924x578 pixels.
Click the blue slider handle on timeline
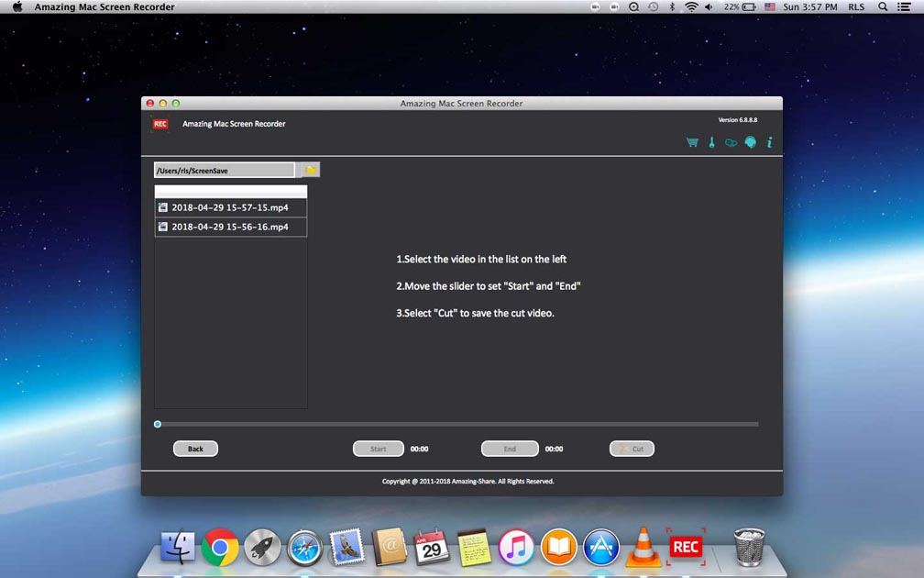pyautogui.click(x=158, y=424)
